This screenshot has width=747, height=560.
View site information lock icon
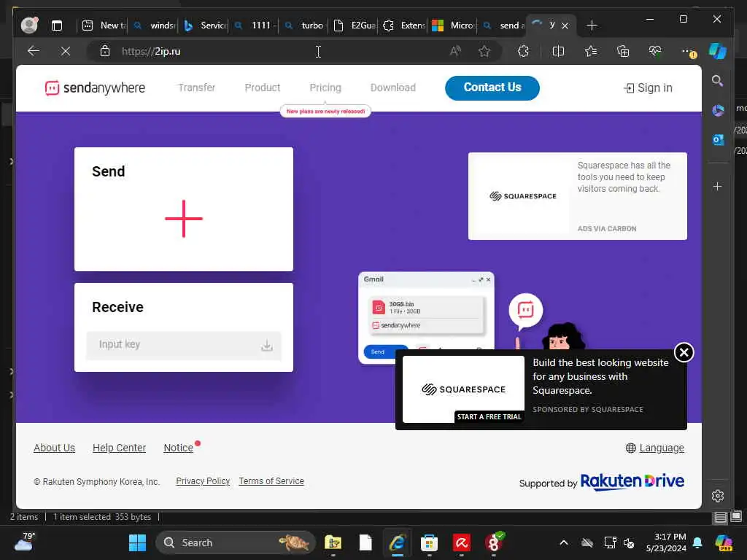pyautogui.click(x=105, y=51)
